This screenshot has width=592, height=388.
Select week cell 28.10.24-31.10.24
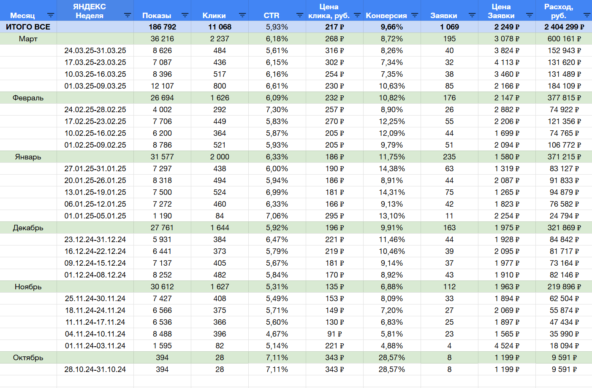coord(95,370)
